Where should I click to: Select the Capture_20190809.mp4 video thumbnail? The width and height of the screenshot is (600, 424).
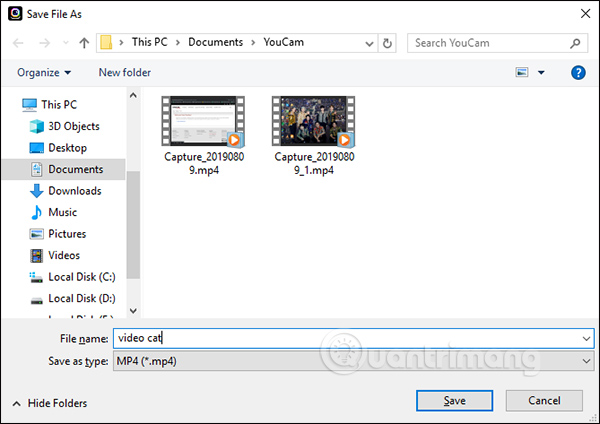[x=203, y=121]
